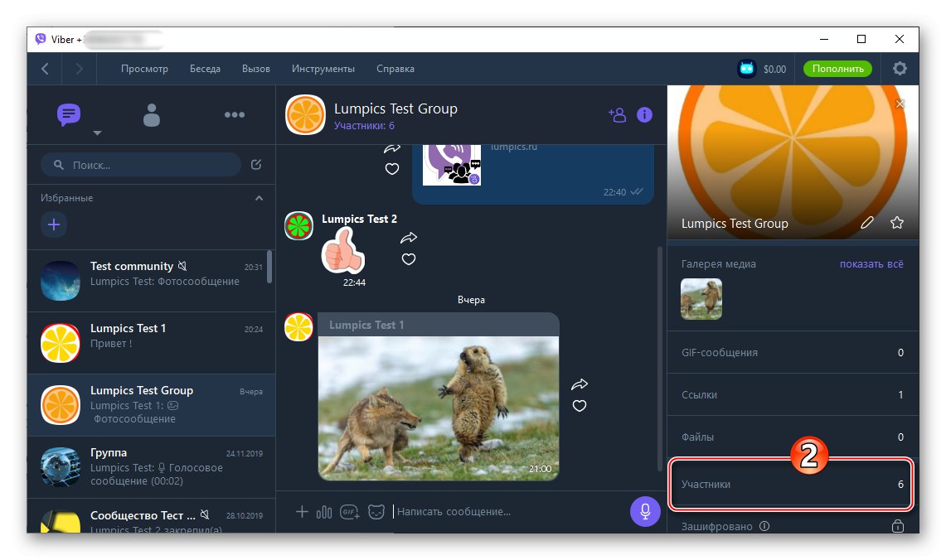Open the Lumpics Test 1 chat
946x560 pixels.
[x=152, y=343]
